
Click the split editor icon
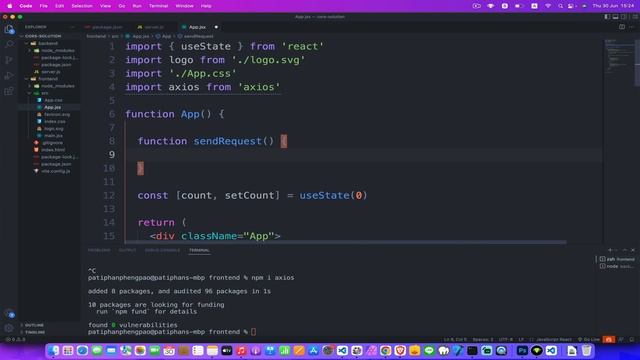tap(622, 27)
